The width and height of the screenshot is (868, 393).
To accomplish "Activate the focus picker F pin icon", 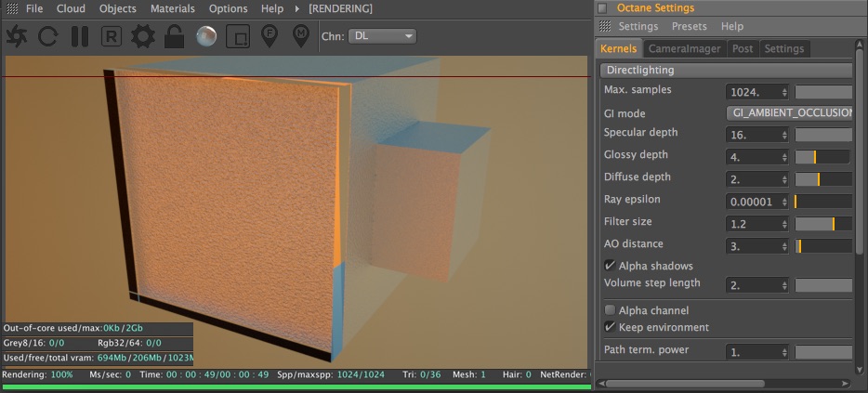I will tap(269, 36).
